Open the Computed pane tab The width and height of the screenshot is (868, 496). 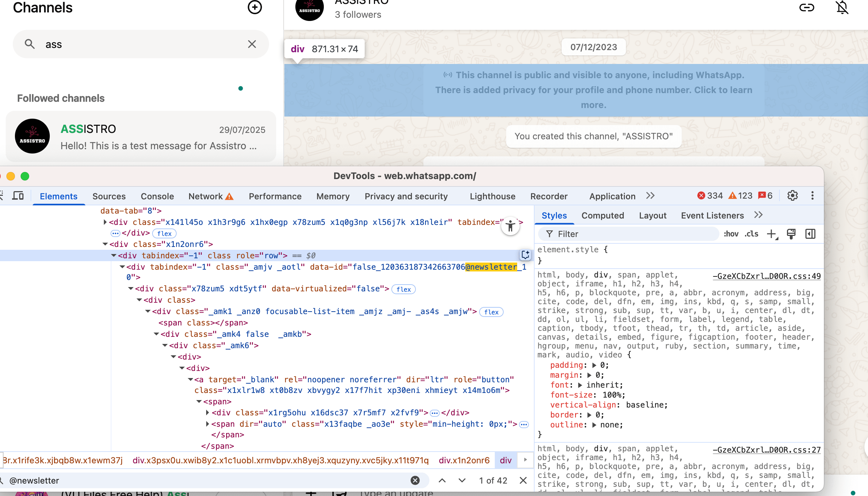tap(603, 215)
